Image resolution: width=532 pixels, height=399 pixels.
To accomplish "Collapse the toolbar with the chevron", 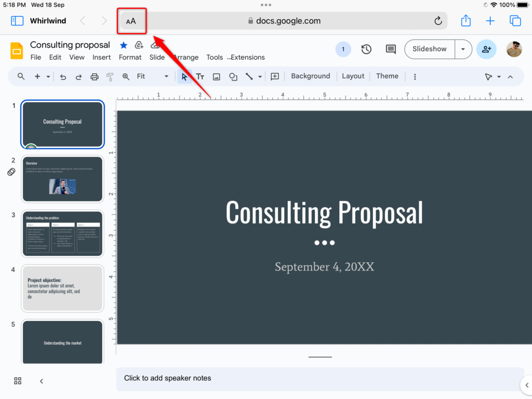I will point(510,76).
